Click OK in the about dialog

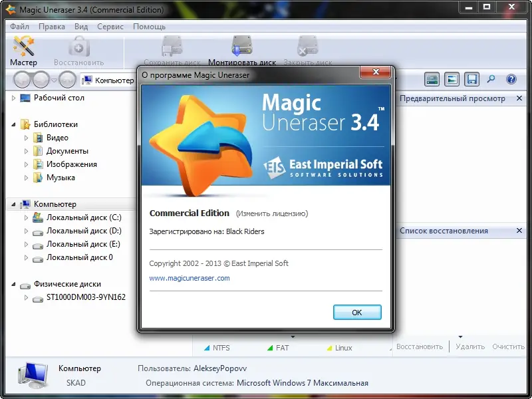357,312
